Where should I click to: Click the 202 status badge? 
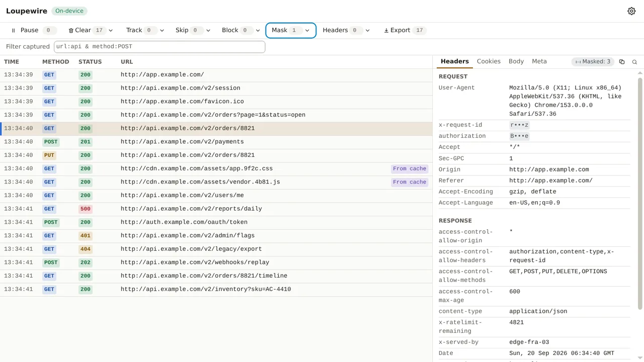86,262
